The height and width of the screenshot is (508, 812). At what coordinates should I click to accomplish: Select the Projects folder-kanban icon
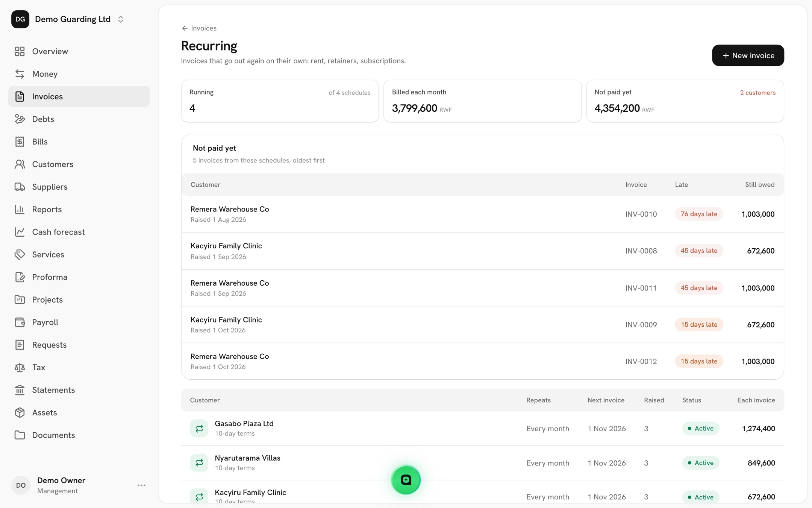point(20,300)
